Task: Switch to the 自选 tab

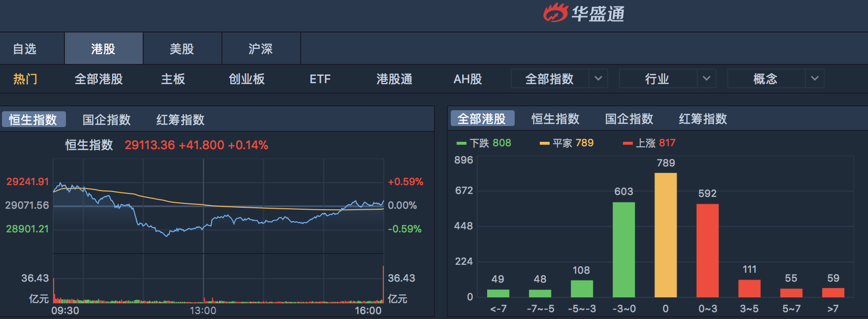Action: pos(25,49)
